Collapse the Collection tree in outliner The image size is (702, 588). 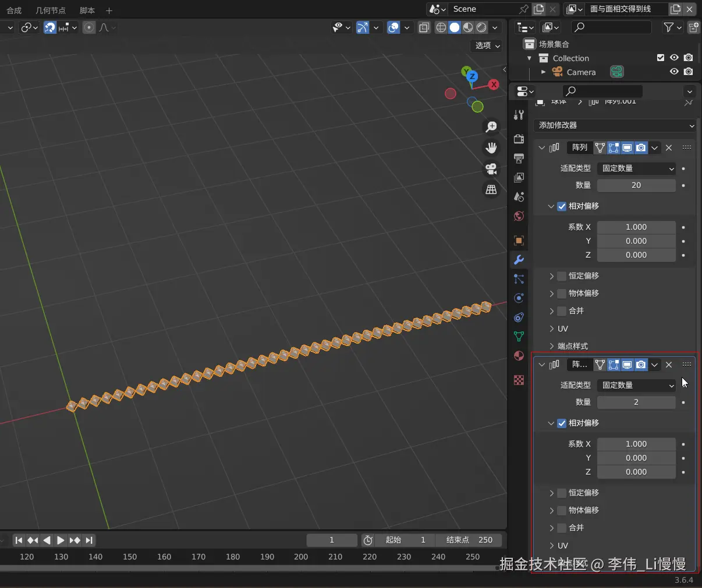tap(529, 58)
